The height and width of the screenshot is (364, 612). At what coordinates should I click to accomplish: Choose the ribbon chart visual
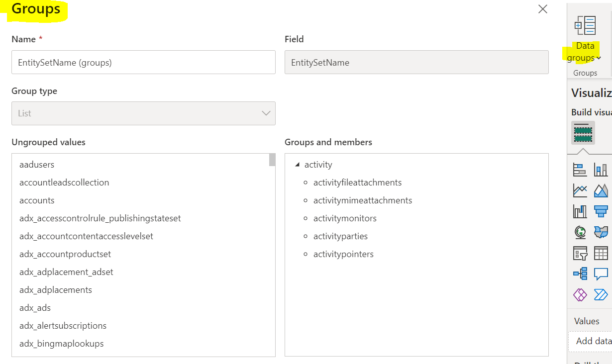580,211
